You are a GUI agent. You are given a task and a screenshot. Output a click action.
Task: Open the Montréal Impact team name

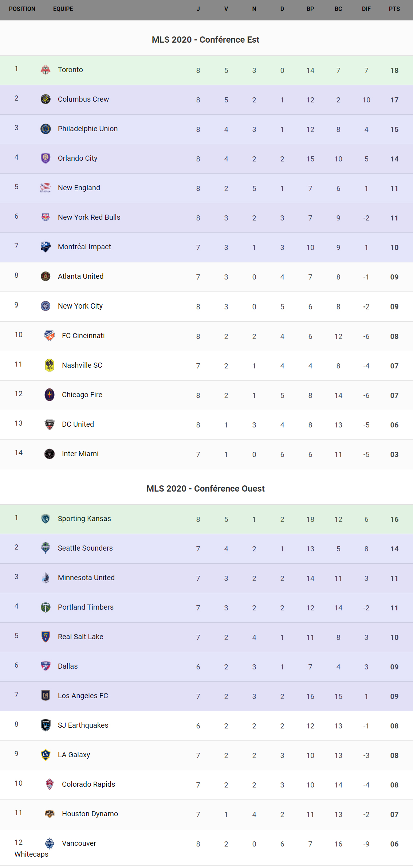coord(84,247)
